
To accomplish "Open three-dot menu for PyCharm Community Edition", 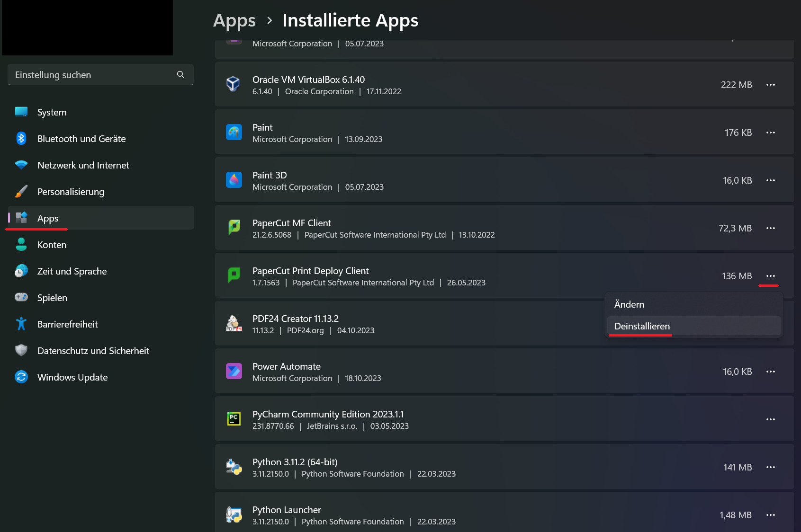I will point(771,419).
